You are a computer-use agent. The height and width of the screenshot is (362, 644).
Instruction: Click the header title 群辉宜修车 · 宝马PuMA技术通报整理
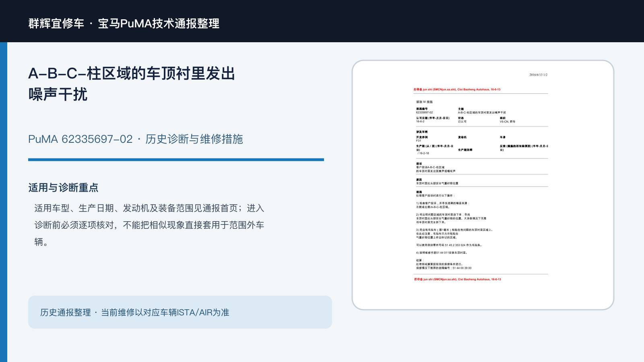pyautogui.click(x=124, y=23)
